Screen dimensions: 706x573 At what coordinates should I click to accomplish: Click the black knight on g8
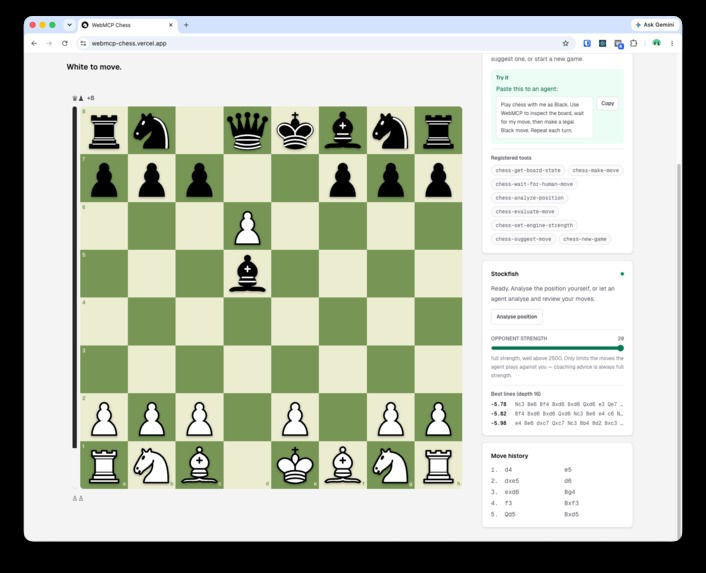(x=390, y=131)
